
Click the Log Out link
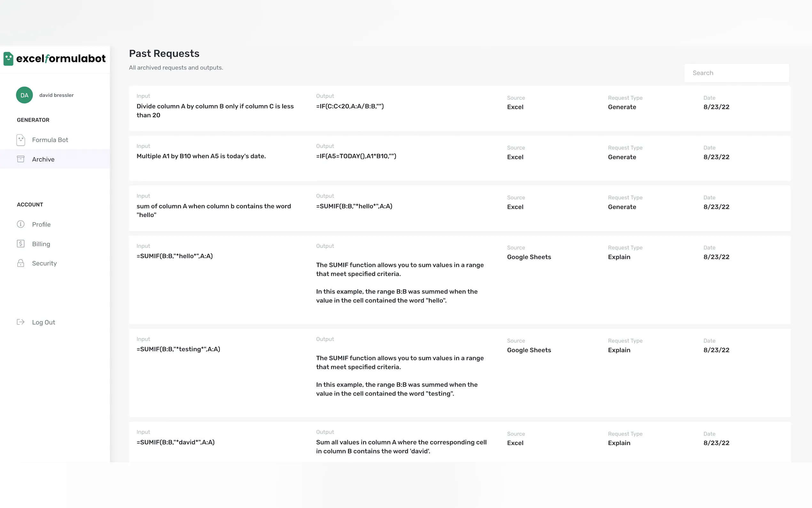pyautogui.click(x=44, y=322)
